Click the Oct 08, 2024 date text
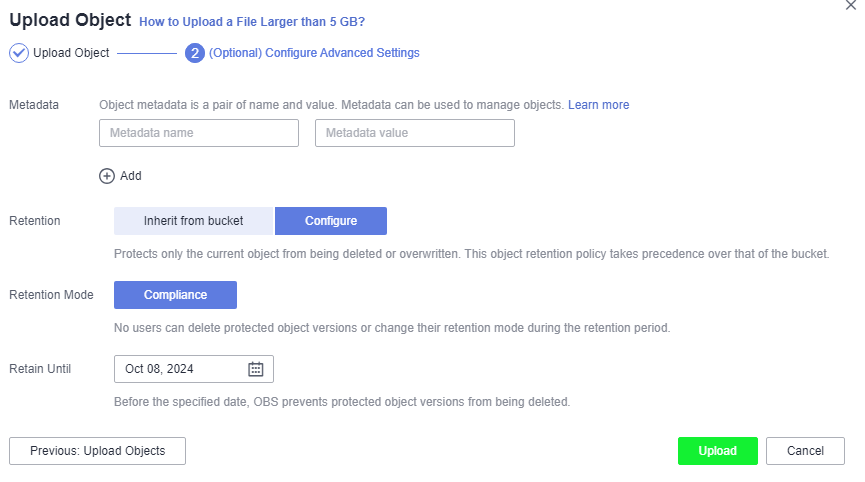The width and height of the screenshot is (865, 482). 159,369
